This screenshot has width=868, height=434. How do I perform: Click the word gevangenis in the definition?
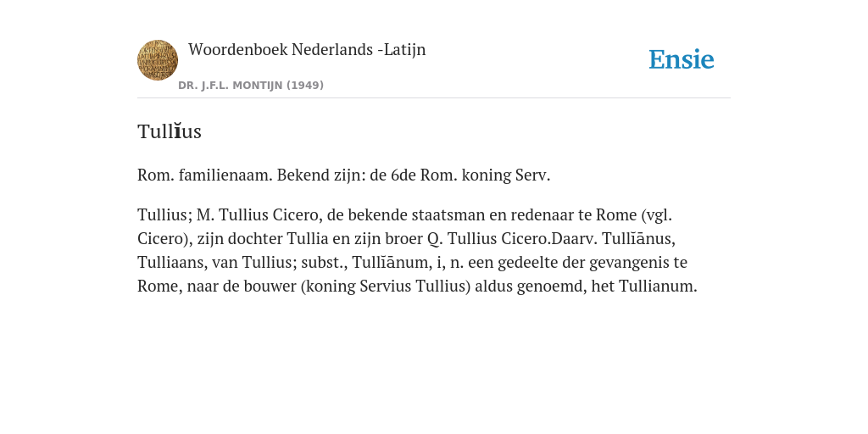629,263
